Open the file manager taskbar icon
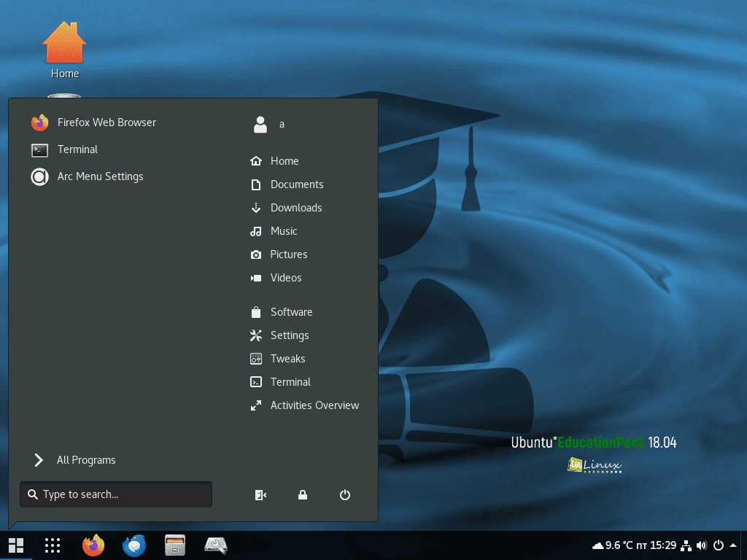Image resolution: width=747 pixels, height=560 pixels. coord(175,545)
